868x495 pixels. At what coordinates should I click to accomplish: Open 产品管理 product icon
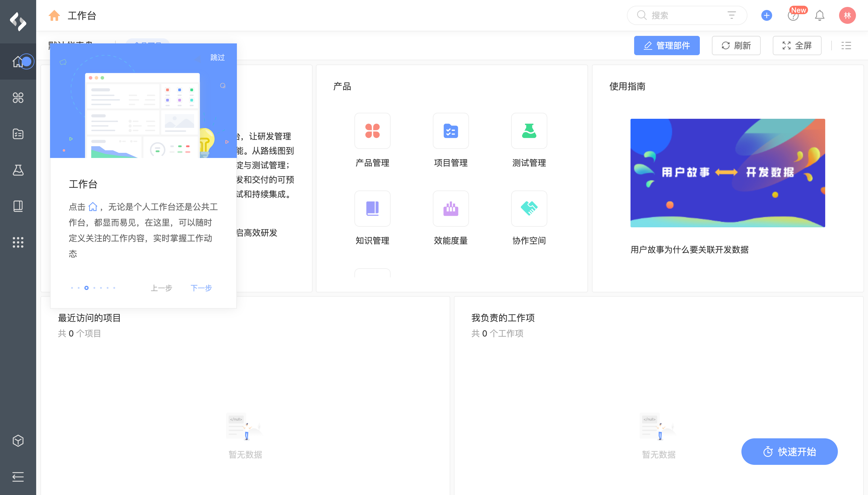[372, 131]
